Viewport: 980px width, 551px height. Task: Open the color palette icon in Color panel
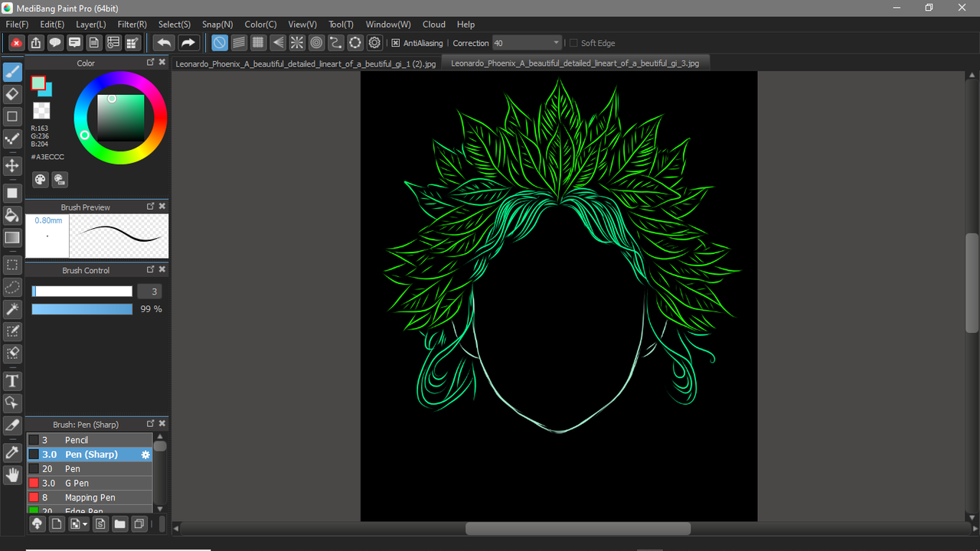(41, 180)
